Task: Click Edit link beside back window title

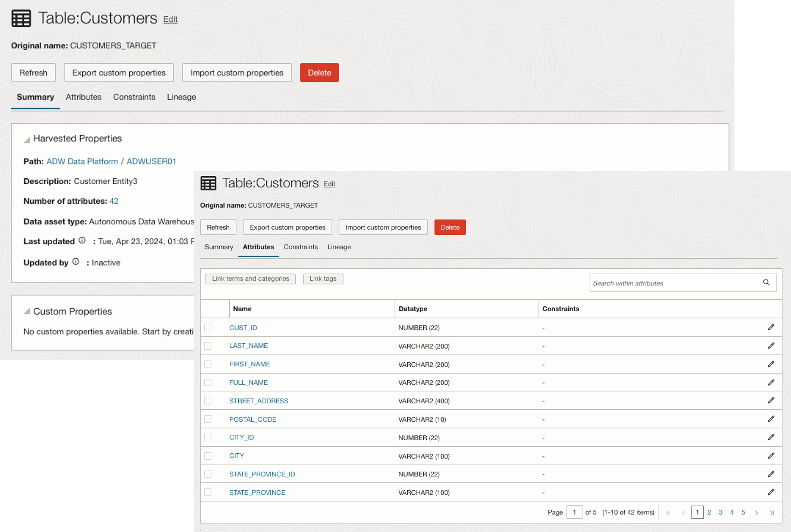Action: [170, 19]
